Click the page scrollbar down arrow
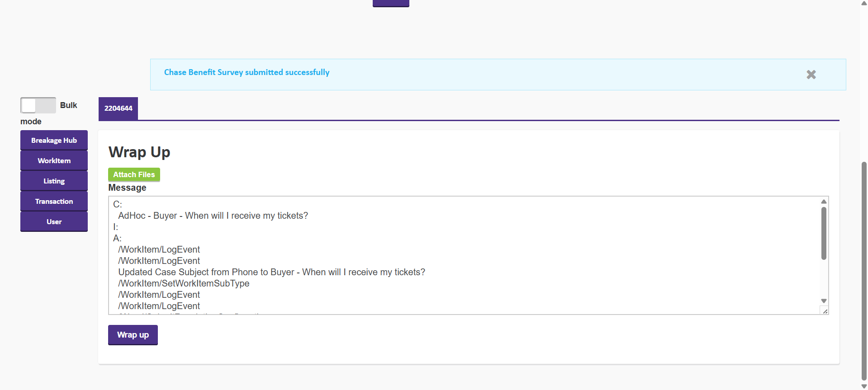This screenshot has width=868, height=390. coord(864,386)
